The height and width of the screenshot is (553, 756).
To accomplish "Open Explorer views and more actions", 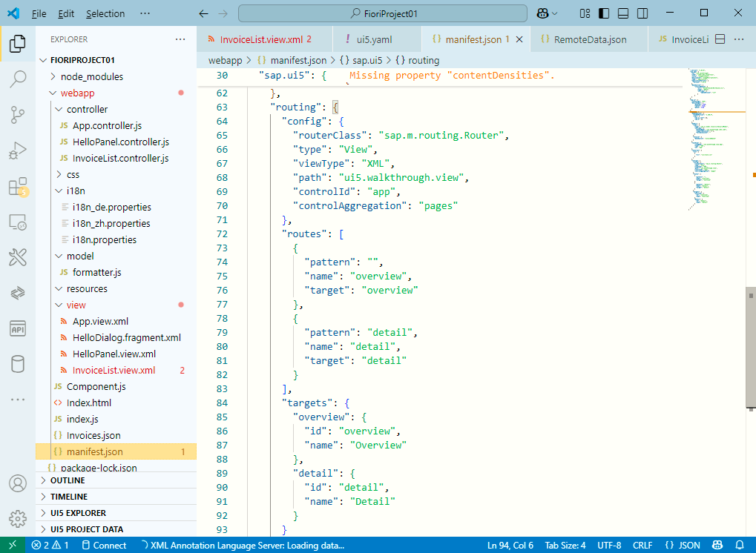I will click(180, 39).
